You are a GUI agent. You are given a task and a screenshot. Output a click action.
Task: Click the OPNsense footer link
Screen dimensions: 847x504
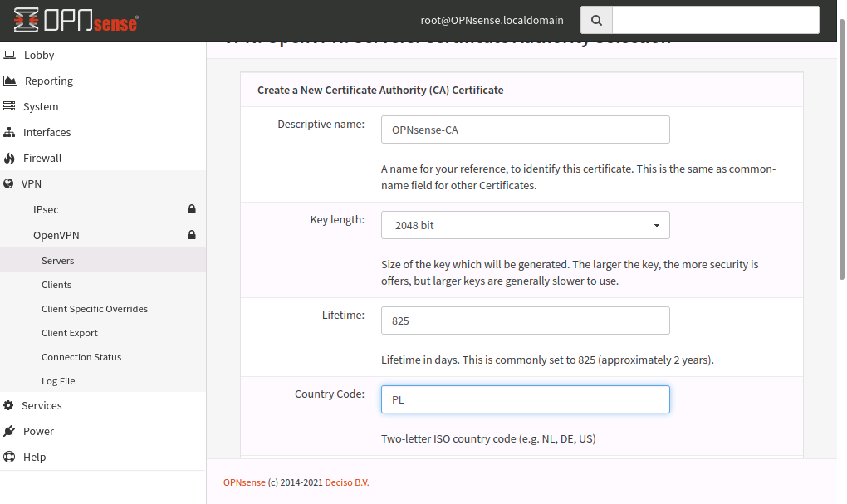[244, 482]
